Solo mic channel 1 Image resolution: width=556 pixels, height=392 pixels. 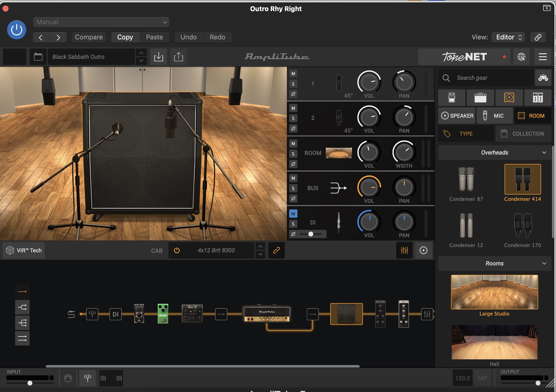pyautogui.click(x=293, y=84)
